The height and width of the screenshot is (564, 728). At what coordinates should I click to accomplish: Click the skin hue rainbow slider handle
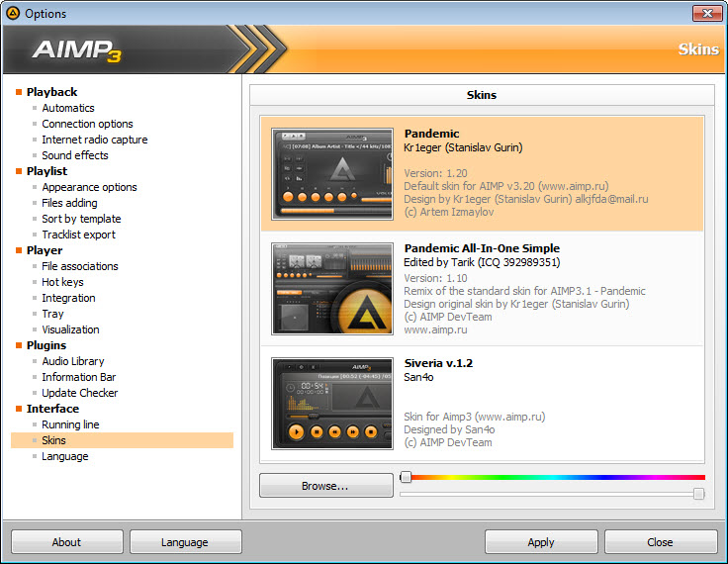(x=406, y=477)
